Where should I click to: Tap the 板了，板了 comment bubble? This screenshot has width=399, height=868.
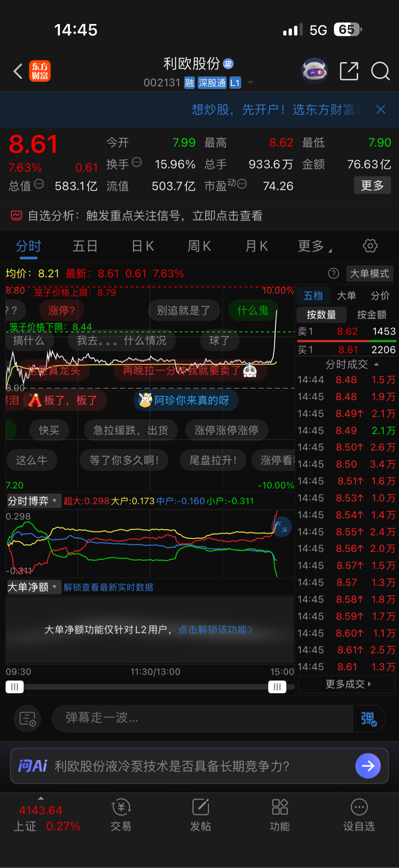click(64, 400)
